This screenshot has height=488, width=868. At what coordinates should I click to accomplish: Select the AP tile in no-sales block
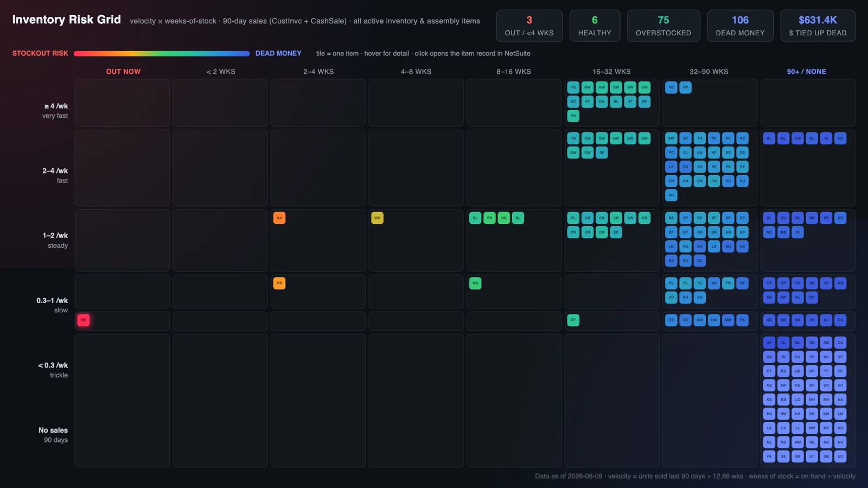click(x=769, y=343)
